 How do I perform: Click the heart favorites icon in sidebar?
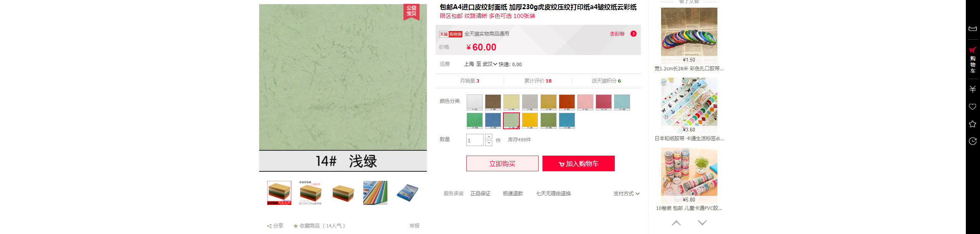pos(972,107)
